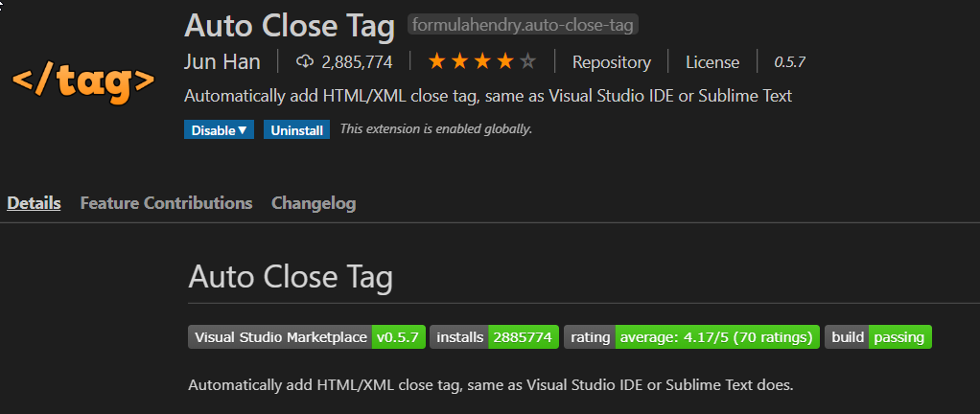Click the empty fifth rating star
The width and height of the screenshot is (980, 414).
tap(528, 62)
